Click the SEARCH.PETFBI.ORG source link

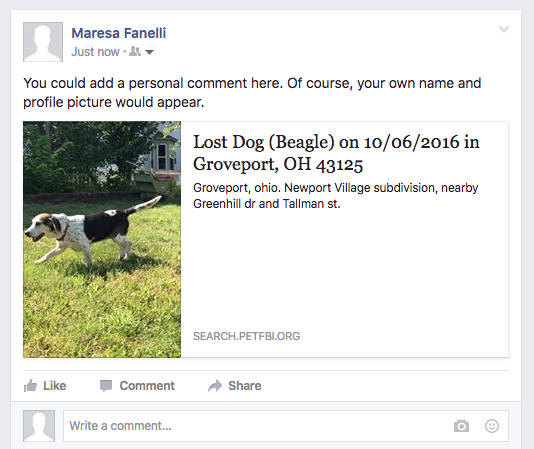247,336
